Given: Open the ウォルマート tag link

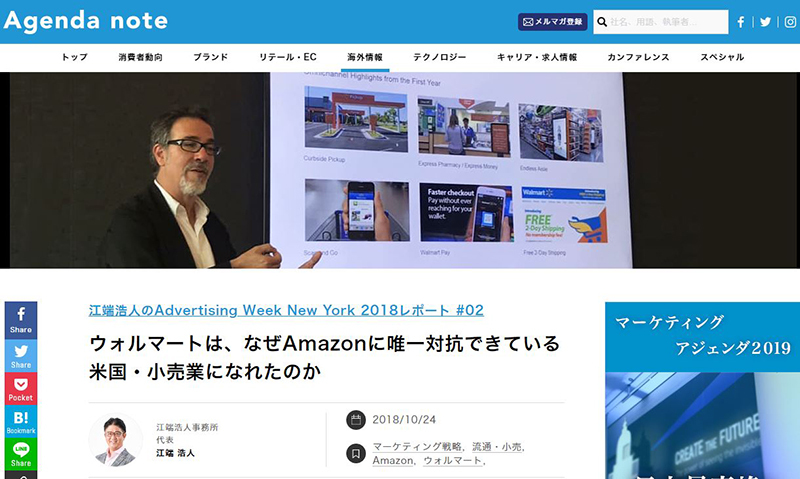Looking at the screenshot, I should [453, 461].
